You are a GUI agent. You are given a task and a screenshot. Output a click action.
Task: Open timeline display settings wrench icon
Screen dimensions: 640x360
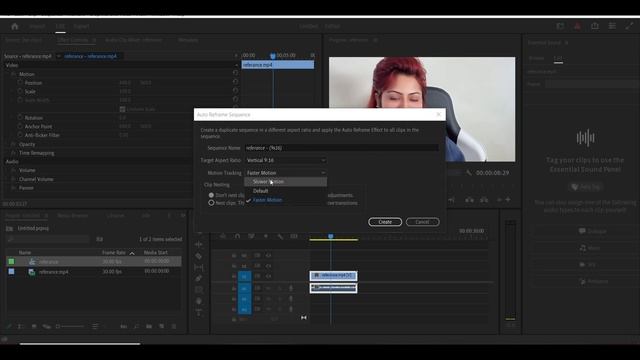click(x=280, y=236)
